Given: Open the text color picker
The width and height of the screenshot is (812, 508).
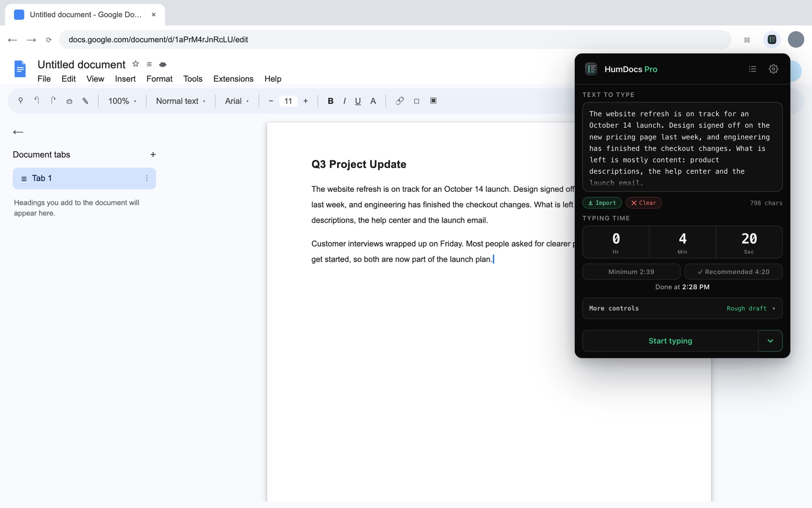Looking at the screenshot, I should click(373, 101).
